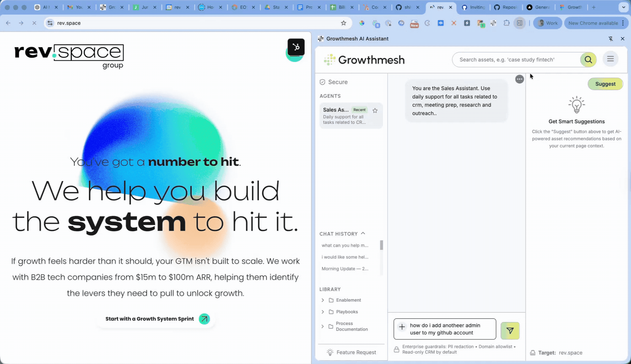Click the rev.space group logo
631x364 pixels.
[x=69, y=56]
